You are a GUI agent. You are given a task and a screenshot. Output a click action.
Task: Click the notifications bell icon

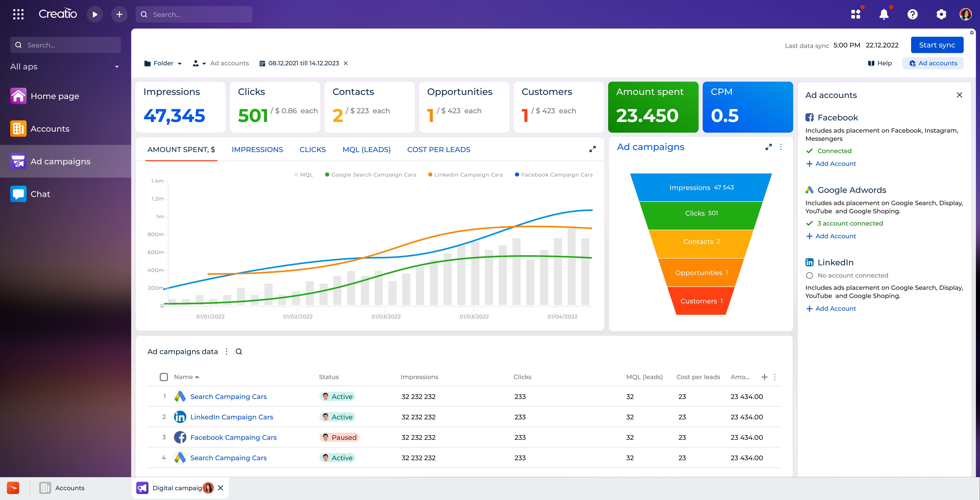click(884, 14)
